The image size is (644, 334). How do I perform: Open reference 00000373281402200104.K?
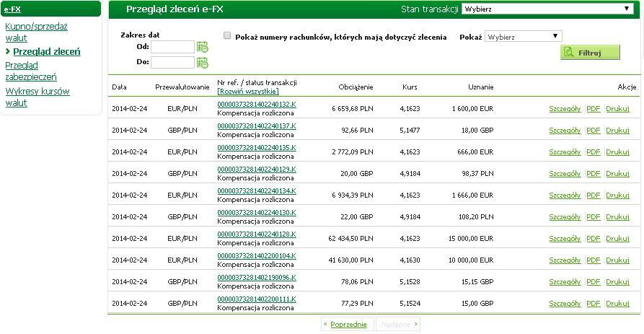tap(257, 256)
